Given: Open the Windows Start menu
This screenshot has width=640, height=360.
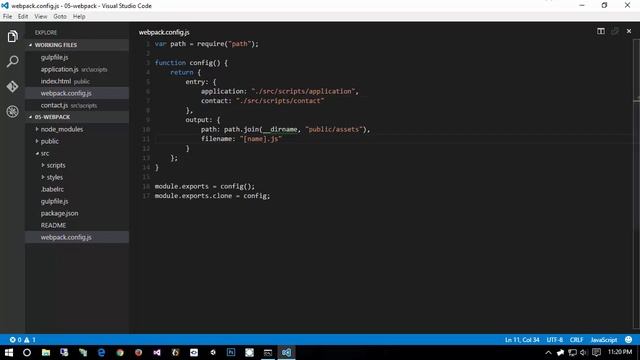Looking at the screenshot, I should coord(9,352).
